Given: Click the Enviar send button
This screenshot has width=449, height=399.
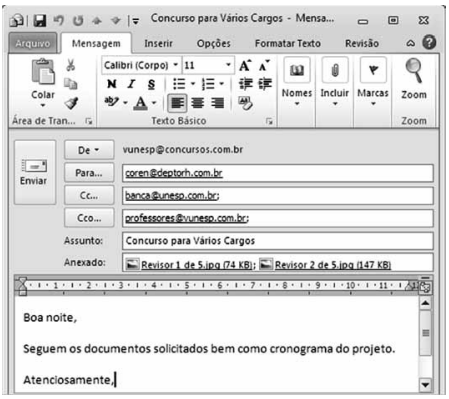Looking at the screenshot, I should [35, 172].
